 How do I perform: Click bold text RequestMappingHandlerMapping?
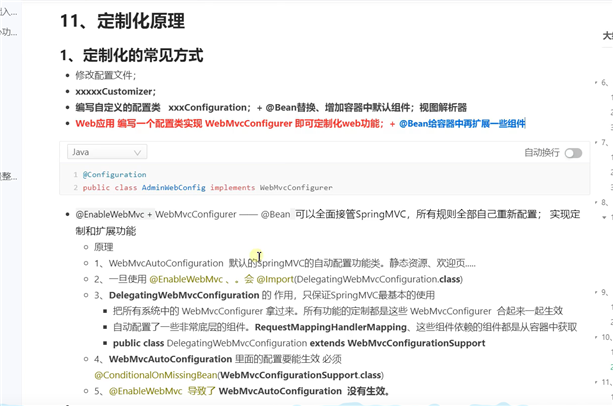(331, 327)
